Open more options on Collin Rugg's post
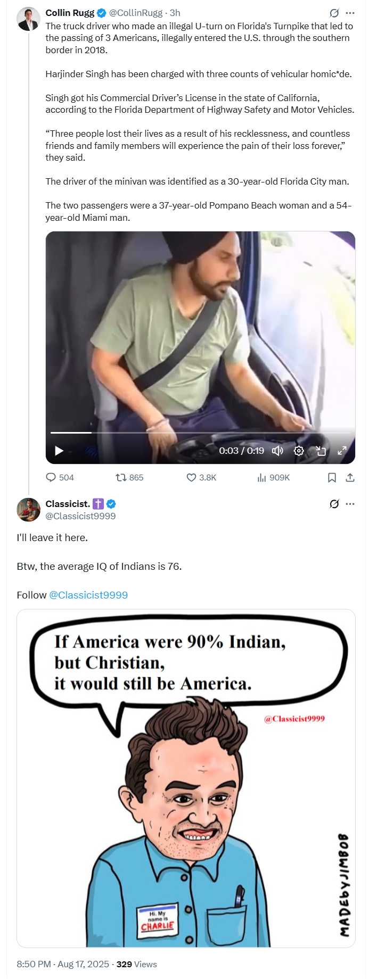The height and width of the screenshot is (980, 369). [x=350, y=13]
